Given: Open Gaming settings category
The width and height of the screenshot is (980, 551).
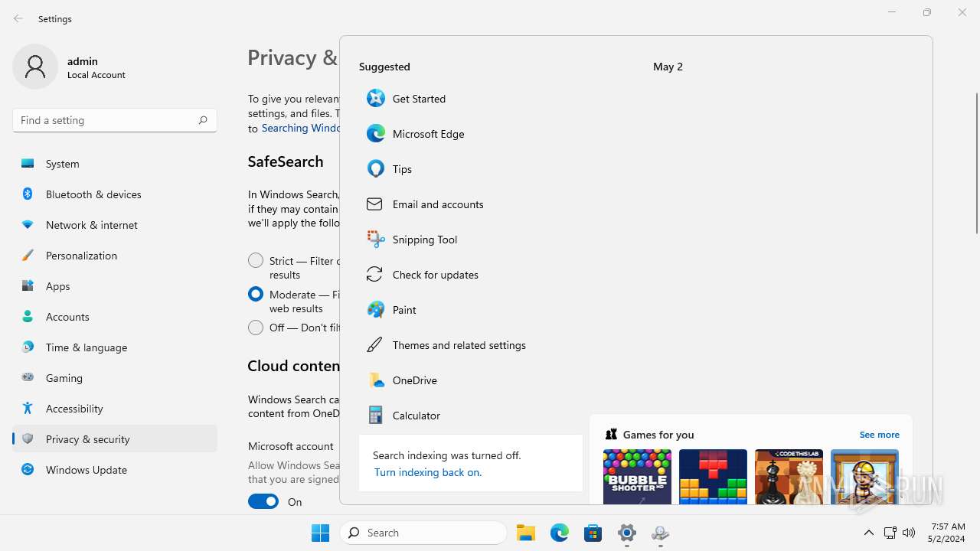Looking at the screenshot, I should click(x=115, y=378).
